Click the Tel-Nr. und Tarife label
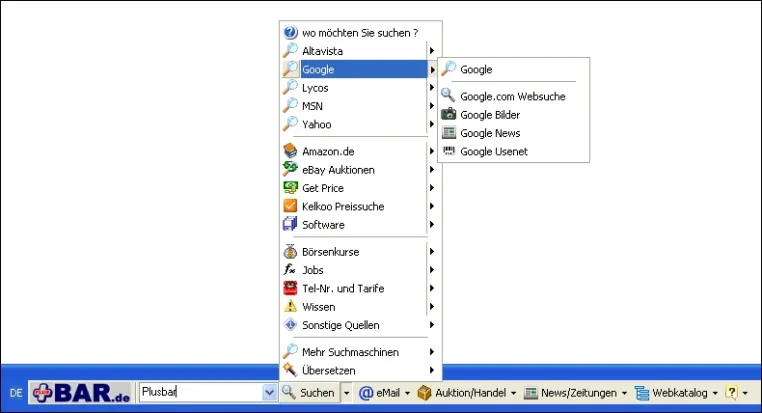This screenshot has height=413, width=762. [343, 288]
